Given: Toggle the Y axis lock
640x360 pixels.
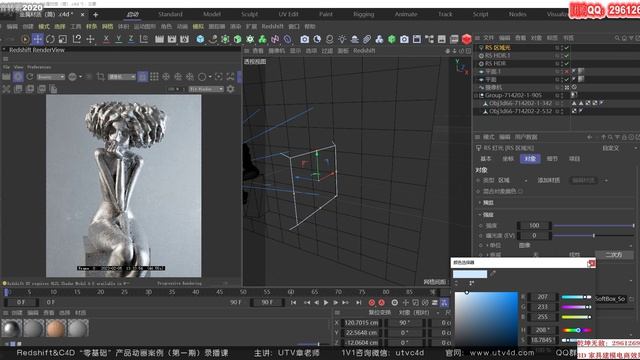Looking at the screenshot, I should click(x=118, y=39).
